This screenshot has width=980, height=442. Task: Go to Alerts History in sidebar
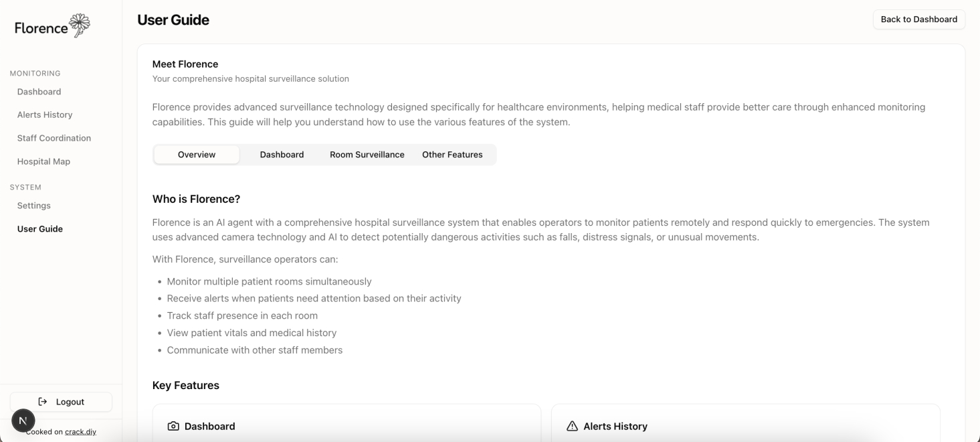45,115
